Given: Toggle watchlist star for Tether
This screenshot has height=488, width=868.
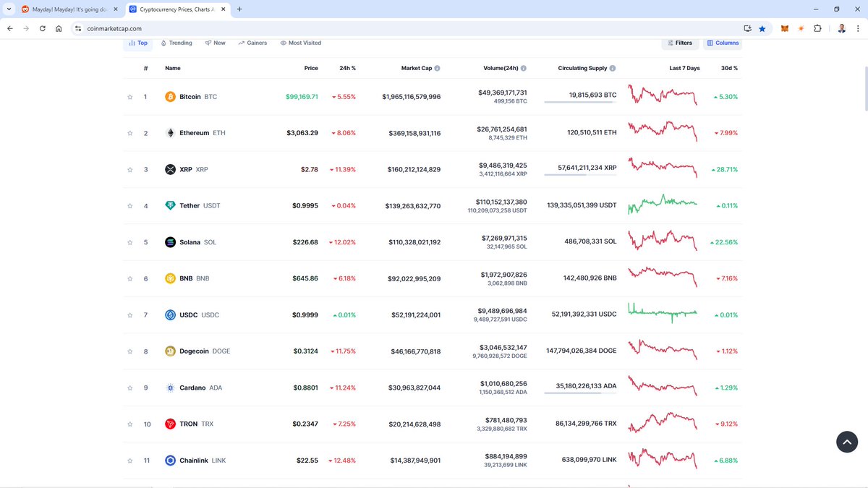Looking at the screenshot, I should point(130,206).
